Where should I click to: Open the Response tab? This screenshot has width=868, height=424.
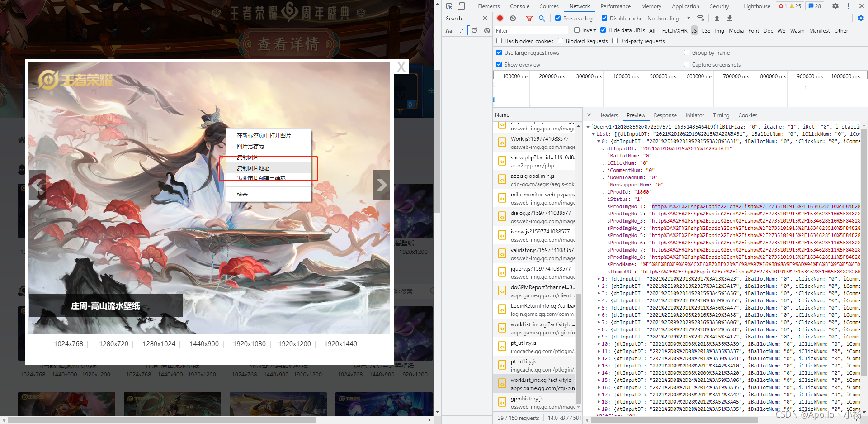(665, 115)
